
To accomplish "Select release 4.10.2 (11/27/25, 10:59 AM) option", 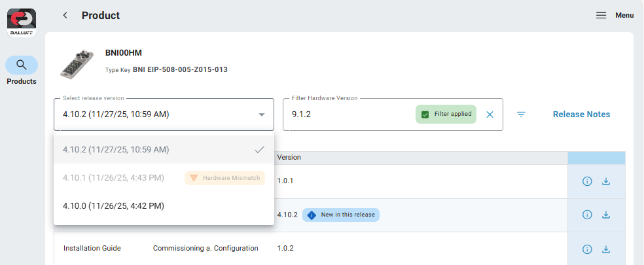I will pyautogui.click(x=164, y=150).
